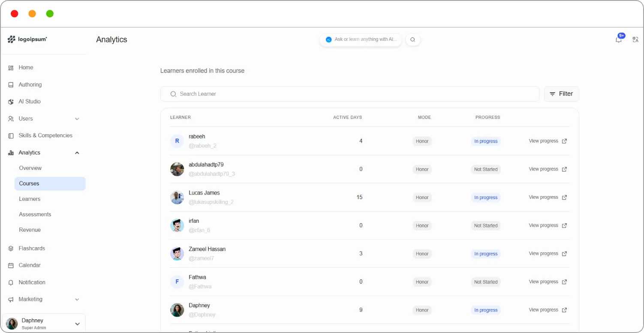The height and width of the screenshot is (333, 644).
Task: Open external link icon for Zameel Hassan
Action: (x=564, y=254)
